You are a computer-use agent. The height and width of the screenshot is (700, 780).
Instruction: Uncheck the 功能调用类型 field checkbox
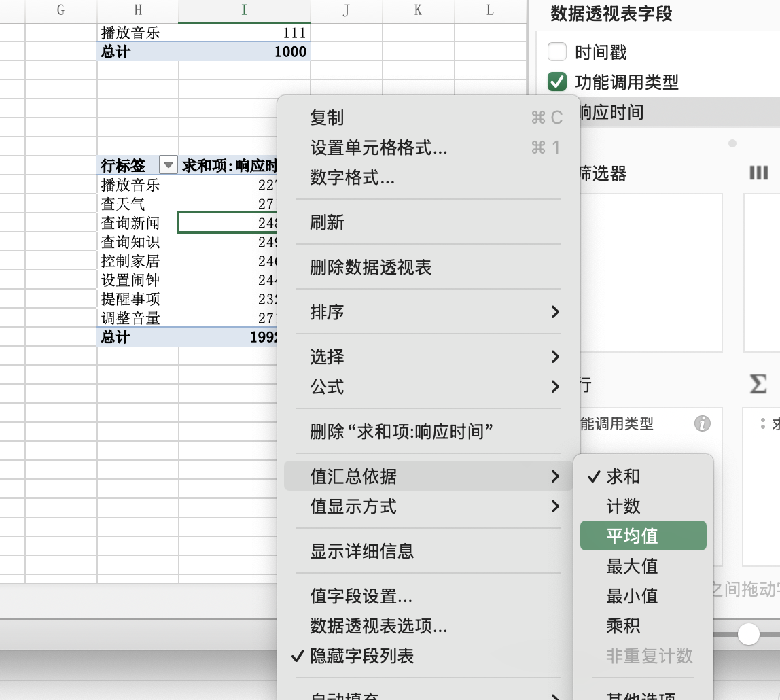click(x=556, y=82)
